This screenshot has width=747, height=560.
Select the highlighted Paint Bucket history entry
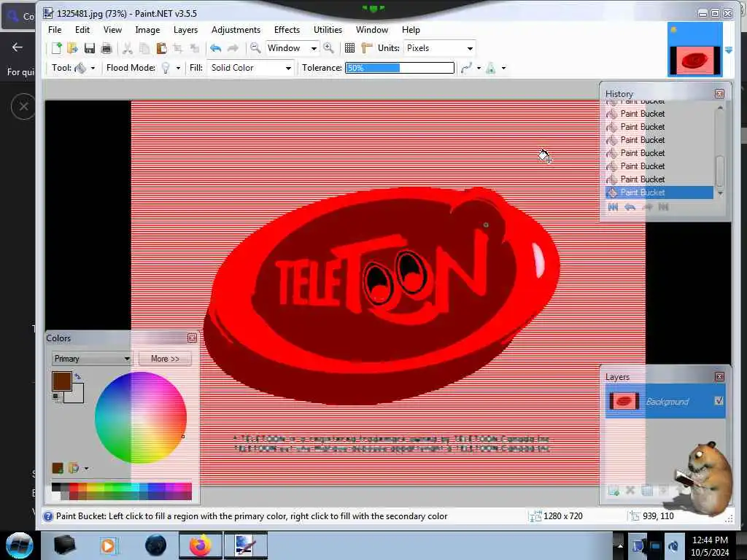coord(659,192)
